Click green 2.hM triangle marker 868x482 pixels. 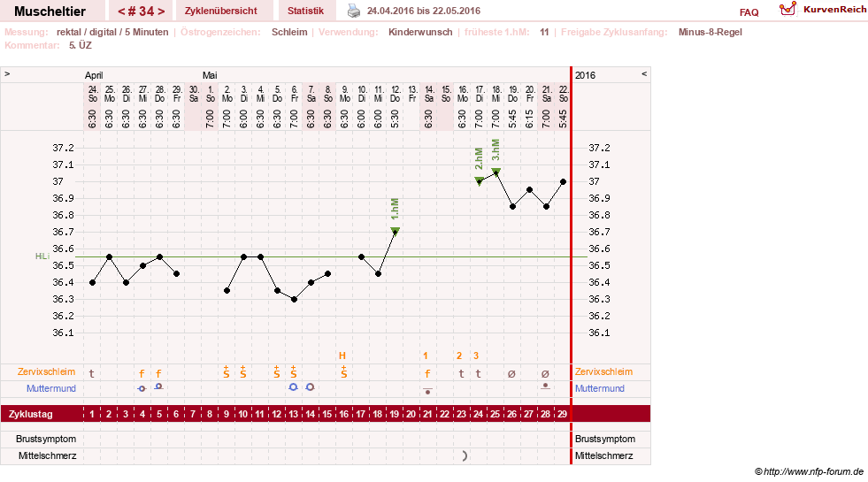click(480, 180)
